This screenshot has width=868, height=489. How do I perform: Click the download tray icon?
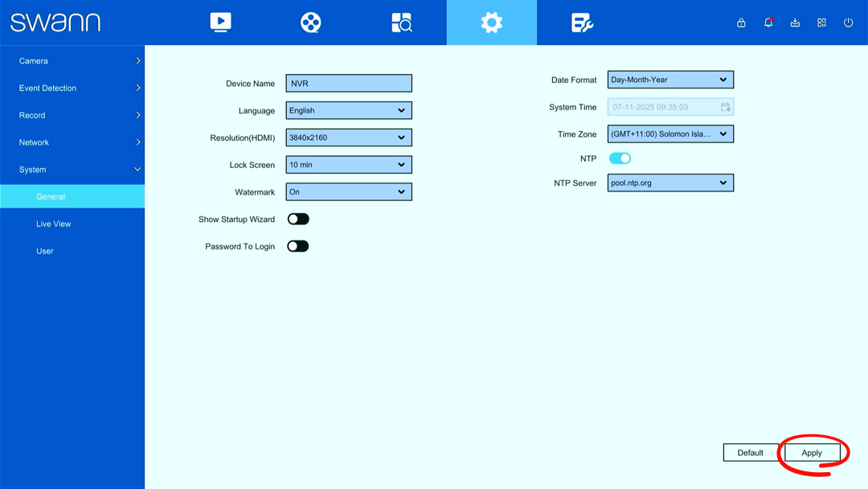tap(795, 23)
